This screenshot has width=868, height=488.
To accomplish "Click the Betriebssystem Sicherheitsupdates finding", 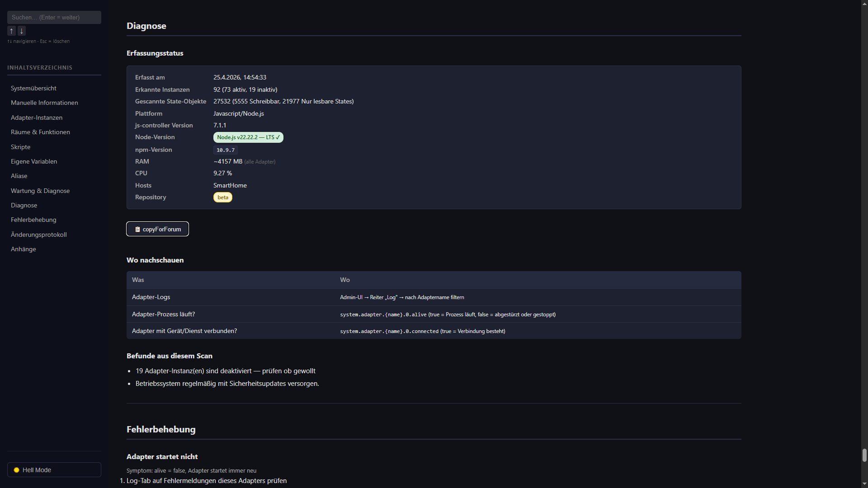I will tap(227, 383).
